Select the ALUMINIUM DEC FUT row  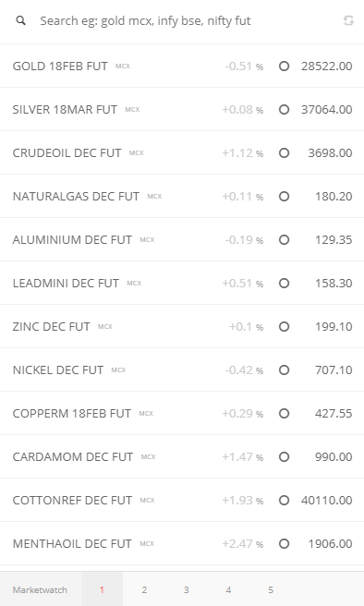[182, 239]
